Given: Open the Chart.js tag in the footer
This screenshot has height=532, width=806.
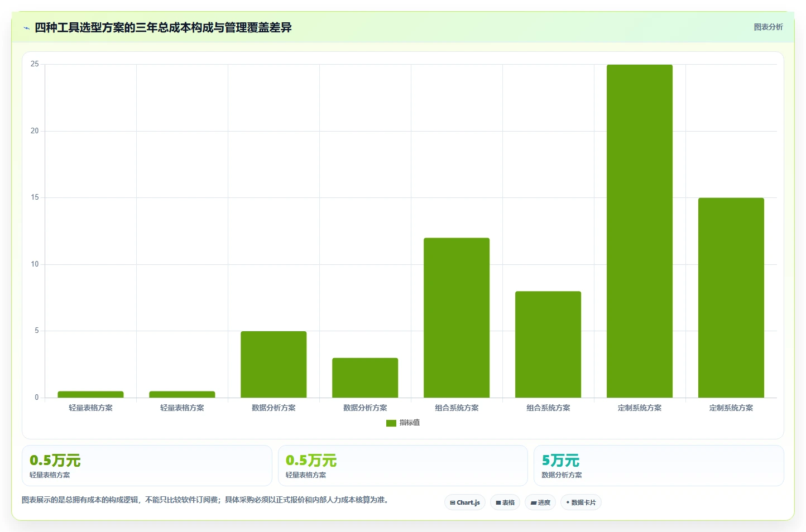Looking at the screenshot, I should click(x=465, y=502).
